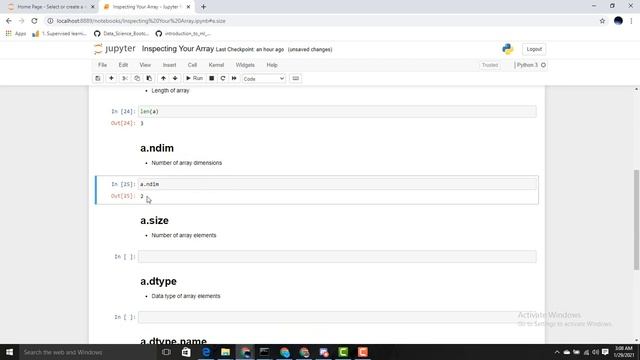Open Edge browser from taskbar
Image resolution: width=640 pixels, height=360 pixels.
point(206,352)
